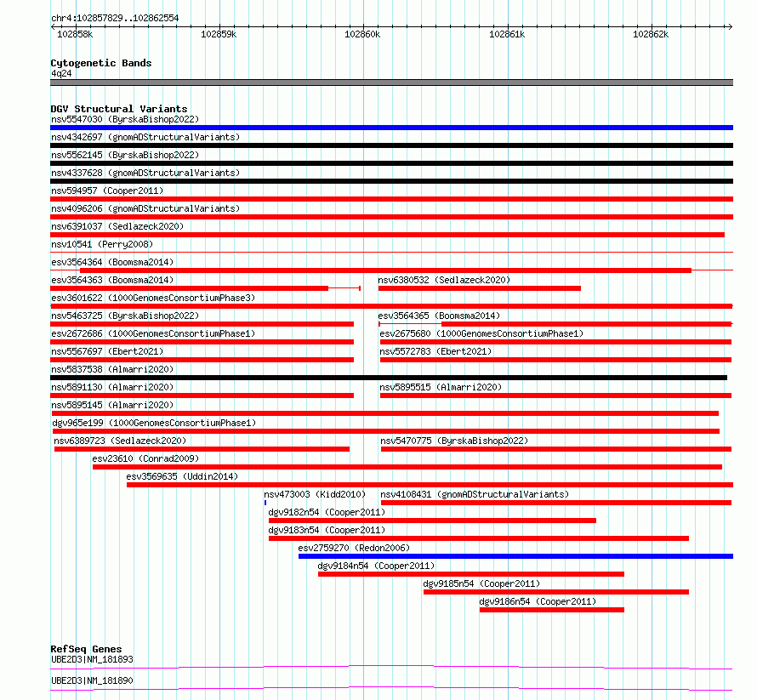This screenshot has width=757, height=700.
Task: Click the 4q24 cytogenetic band bar
Action: click(x=391, y=83)
